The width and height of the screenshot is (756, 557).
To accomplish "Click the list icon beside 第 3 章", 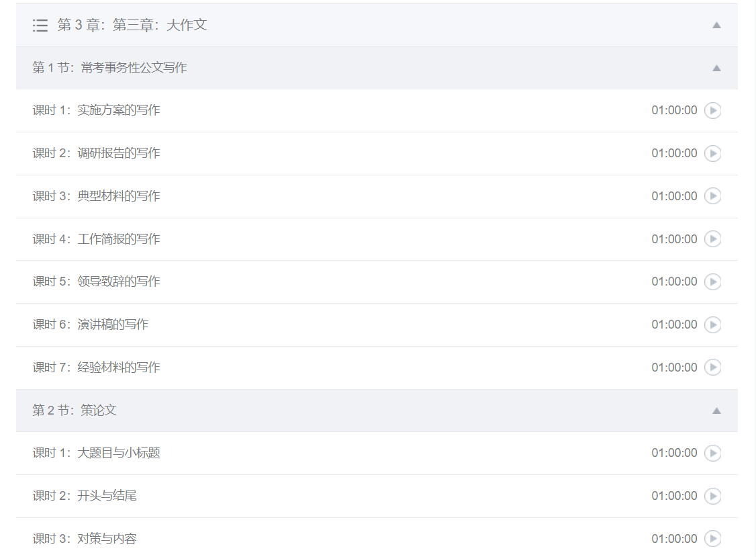I will pos(40,25).
